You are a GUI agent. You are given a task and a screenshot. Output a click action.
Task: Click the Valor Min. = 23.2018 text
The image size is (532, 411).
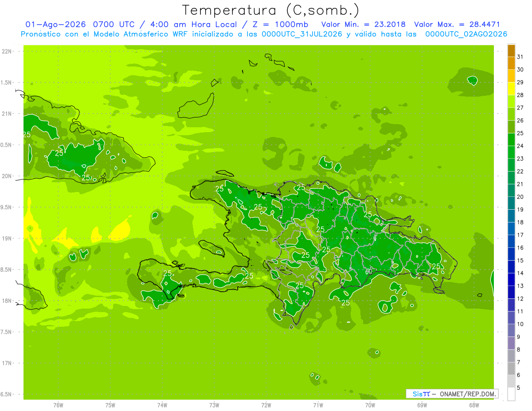pyautogui.click(x=364, y=24)
